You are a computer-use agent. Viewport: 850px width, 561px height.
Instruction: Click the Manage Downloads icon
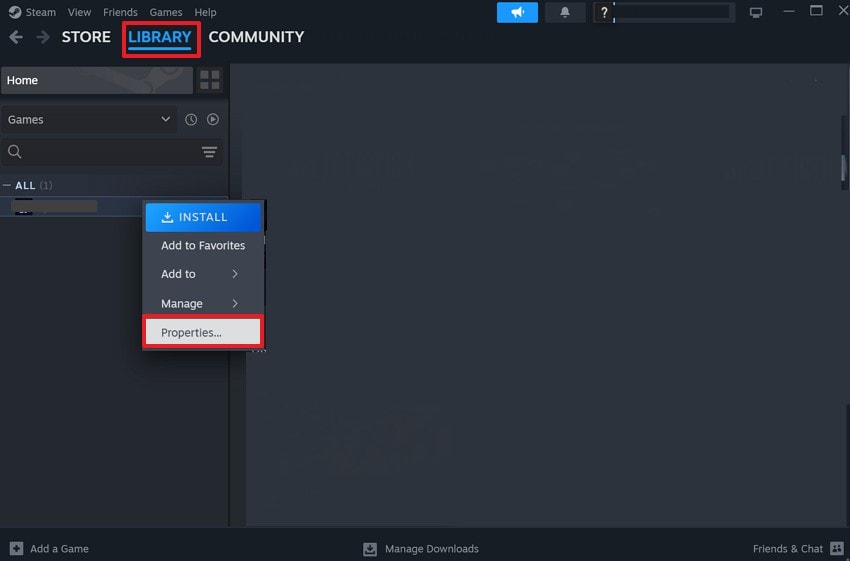pyautogui.click(x=370, y=549)
